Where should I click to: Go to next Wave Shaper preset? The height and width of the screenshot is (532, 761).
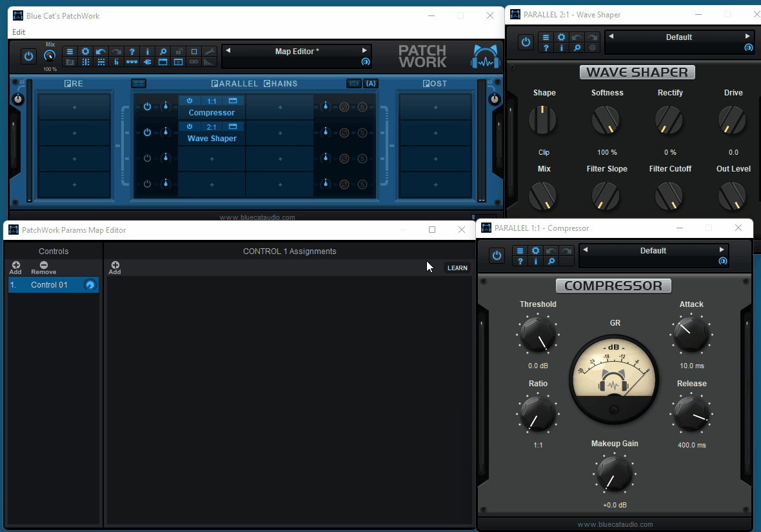click(747, 36)
